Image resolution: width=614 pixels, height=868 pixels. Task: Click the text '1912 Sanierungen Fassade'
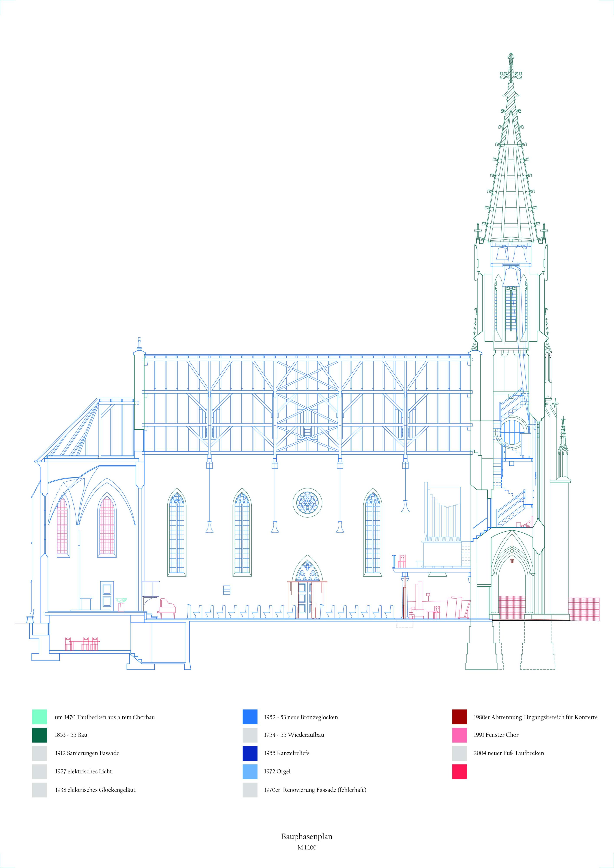87,753
